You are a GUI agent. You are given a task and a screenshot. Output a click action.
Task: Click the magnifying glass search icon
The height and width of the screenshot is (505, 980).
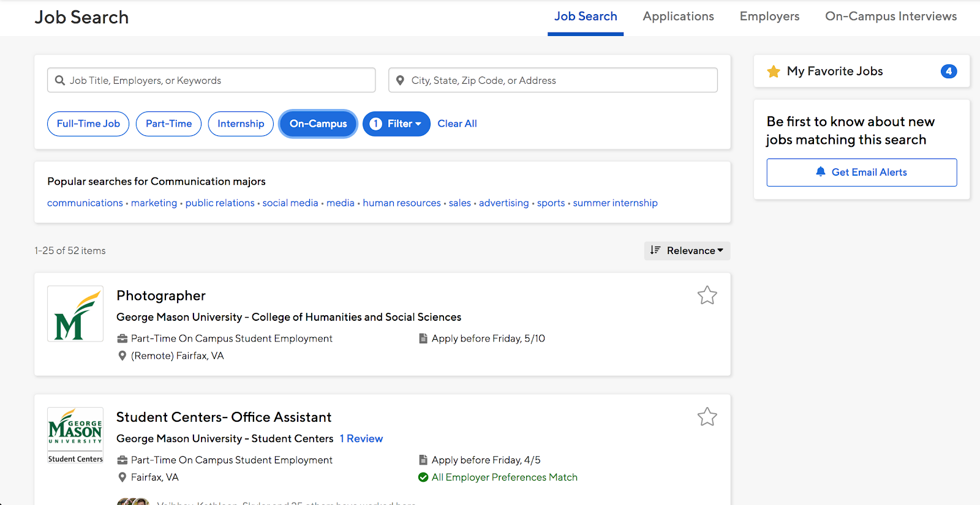(x=60, y=80)
